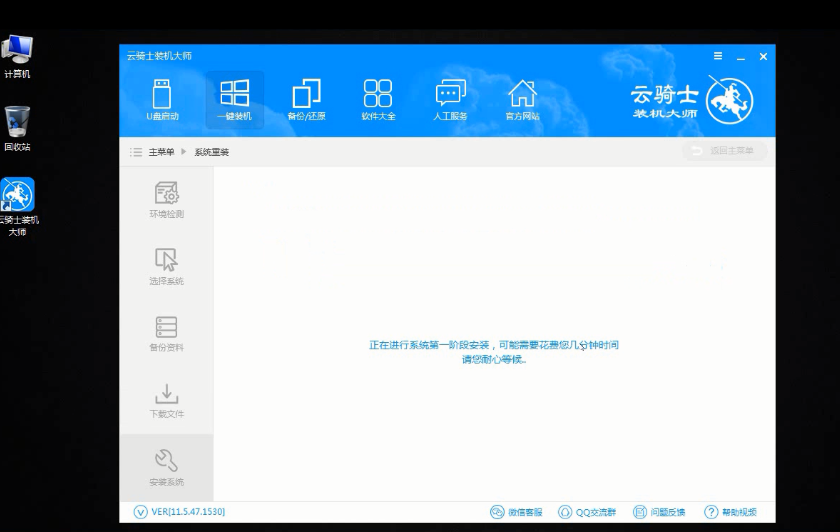Select the 回收站 recycle bin icon
Screen dimensions: 840x532
click(x=17, y=129)
